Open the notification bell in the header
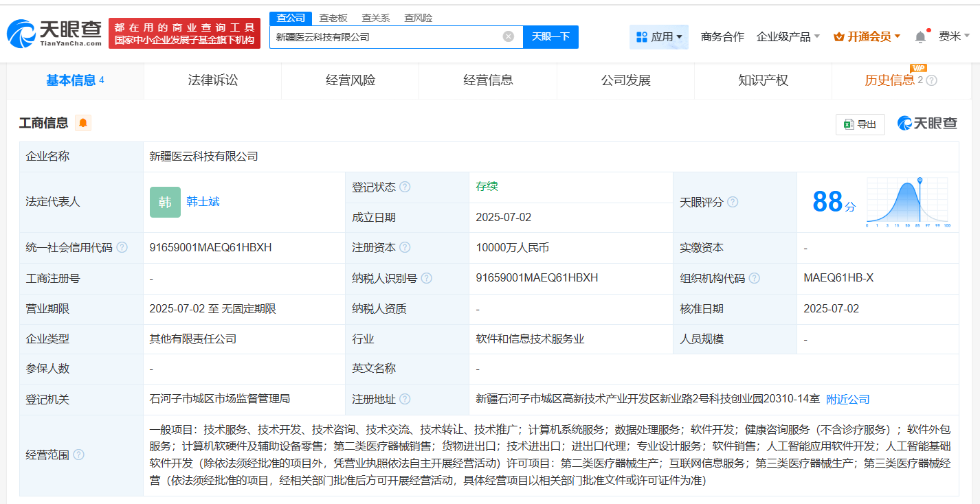Screen dimensions: 980x504 click(x=920, y=37)
